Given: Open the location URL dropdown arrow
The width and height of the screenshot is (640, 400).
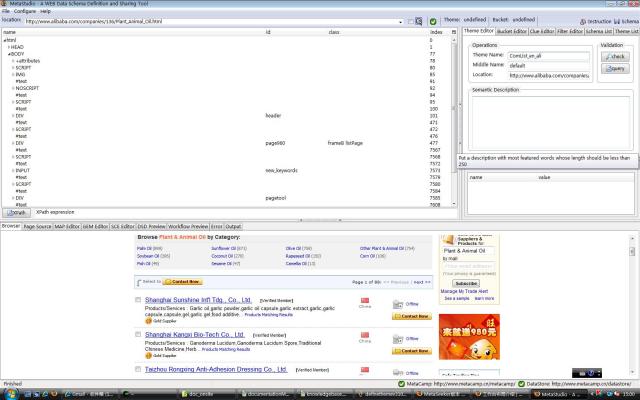Looking at the screenshot, I should 400,22.
